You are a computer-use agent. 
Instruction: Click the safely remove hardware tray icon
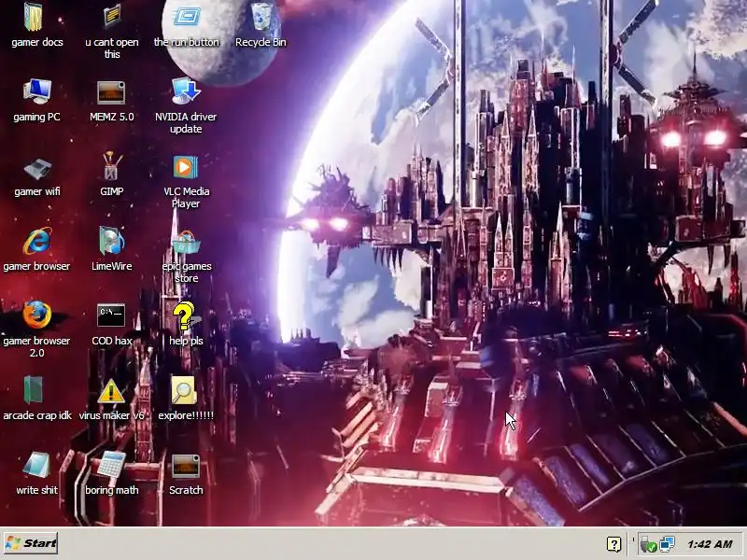tap(649, 544)
